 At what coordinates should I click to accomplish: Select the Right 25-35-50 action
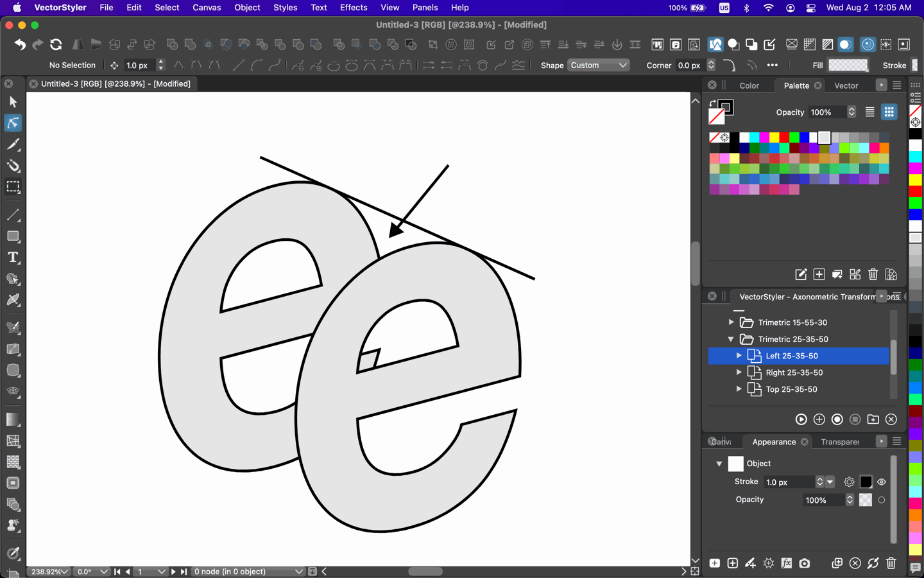(x=794, y=372)
